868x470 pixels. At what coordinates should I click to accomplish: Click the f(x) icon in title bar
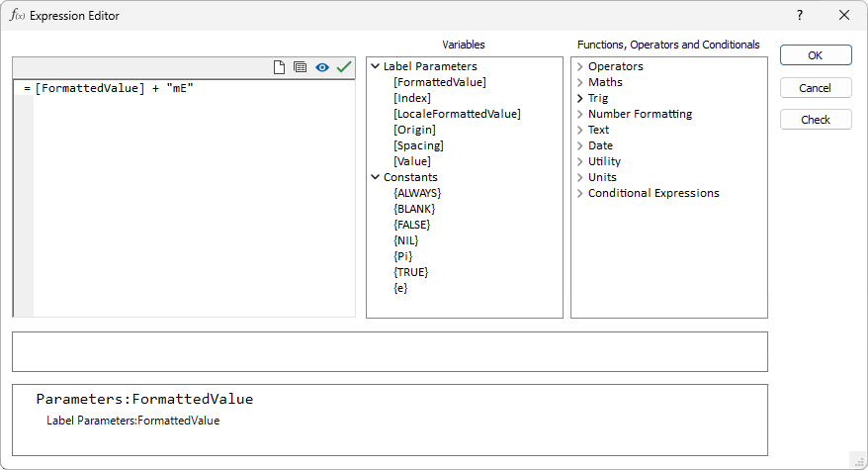pyautogui.click(x=17, y=15)
